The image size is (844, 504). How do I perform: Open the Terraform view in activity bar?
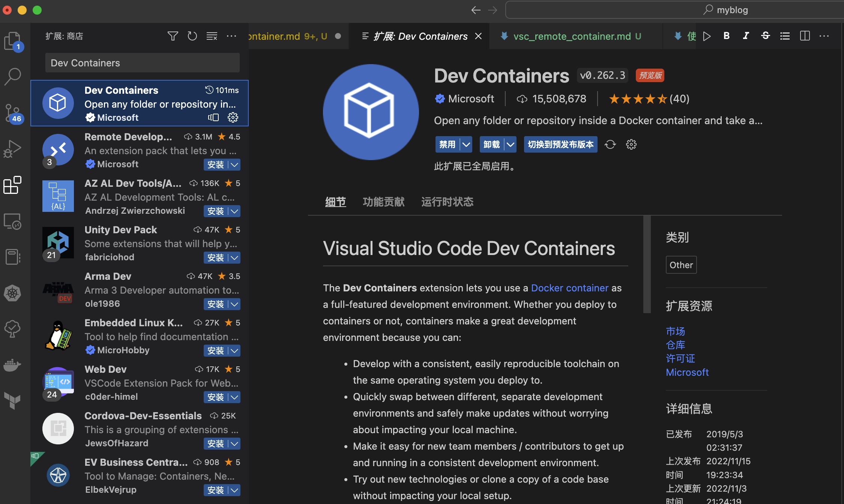pyautogui.click(x=13, y=401)
